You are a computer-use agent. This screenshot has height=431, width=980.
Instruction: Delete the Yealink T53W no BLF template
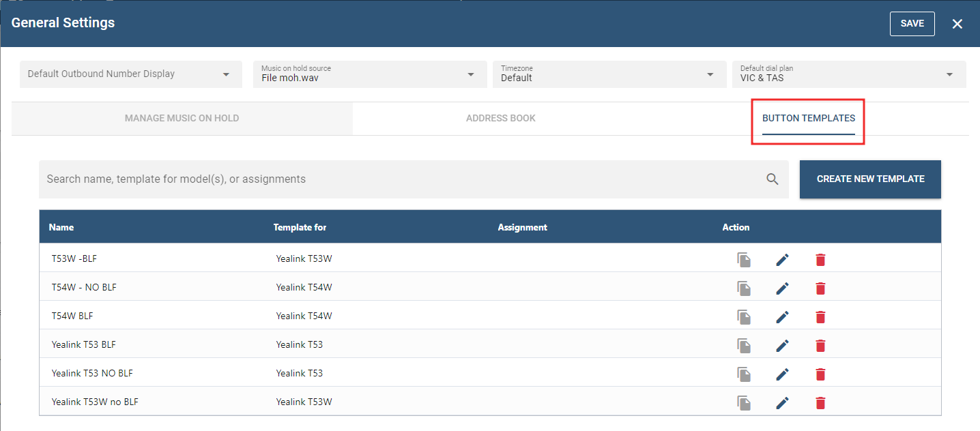(820, 403)
